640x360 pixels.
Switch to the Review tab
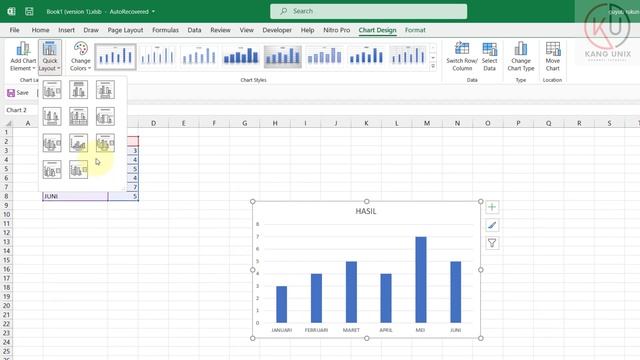point(220,30)
